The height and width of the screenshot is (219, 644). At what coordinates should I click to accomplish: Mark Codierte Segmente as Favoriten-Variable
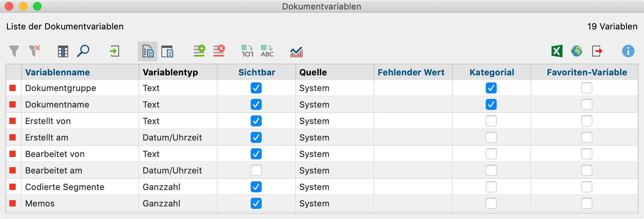(587, 187)
